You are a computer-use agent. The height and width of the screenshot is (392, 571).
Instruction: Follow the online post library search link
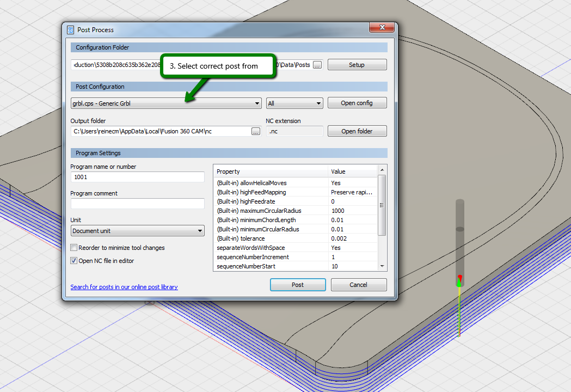pos(124,287)
